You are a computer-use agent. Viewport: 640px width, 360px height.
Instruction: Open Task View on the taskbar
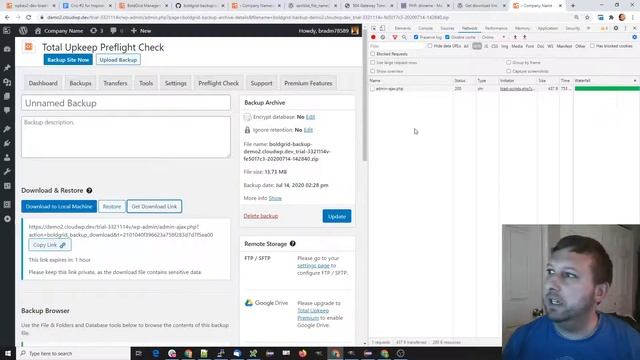[x=138, y=353]
